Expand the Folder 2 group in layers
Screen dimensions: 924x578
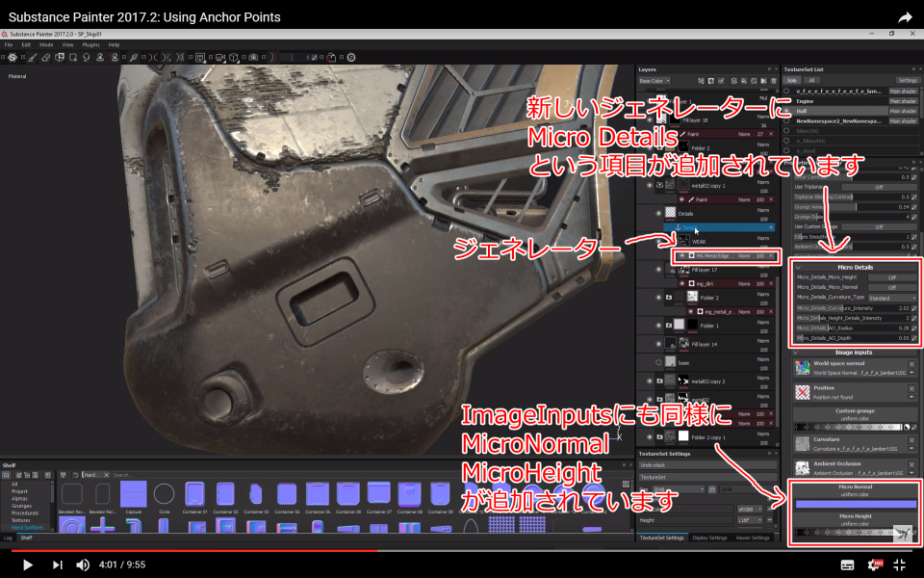[x=668, y=298]
